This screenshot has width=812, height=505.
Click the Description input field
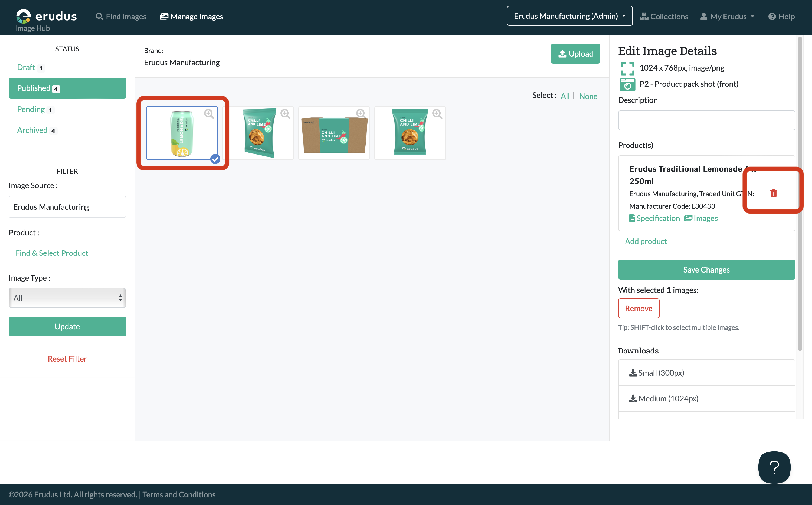(706, 120)
